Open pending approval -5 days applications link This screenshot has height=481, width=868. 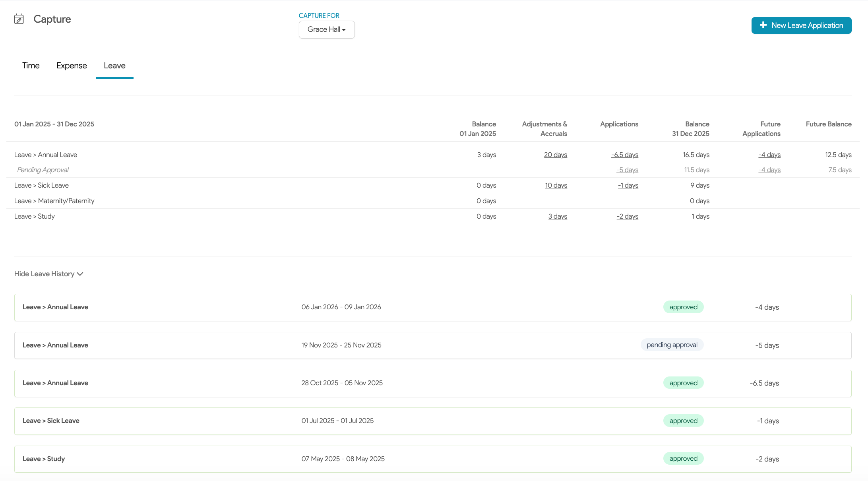point(627,170)
